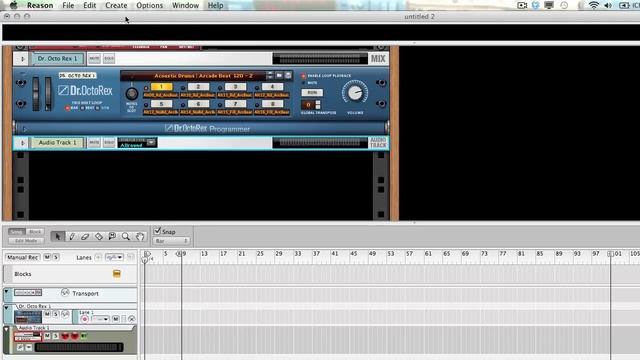Toggle the Lane 1 mute M button
This screenshot has width=640, height=360.
116,319
